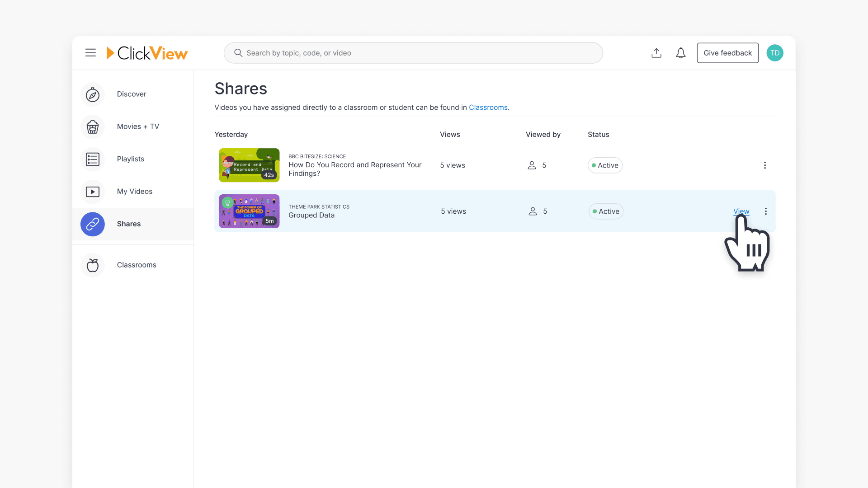Select the Shares link icon
This screenshot has width=868, height=488.
92,224
